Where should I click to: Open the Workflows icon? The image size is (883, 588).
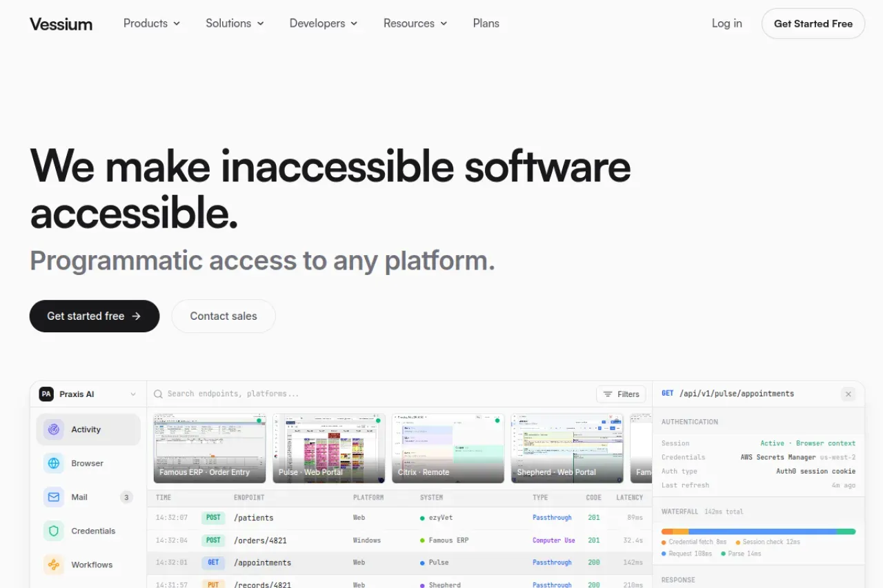[x=54, y=565]
